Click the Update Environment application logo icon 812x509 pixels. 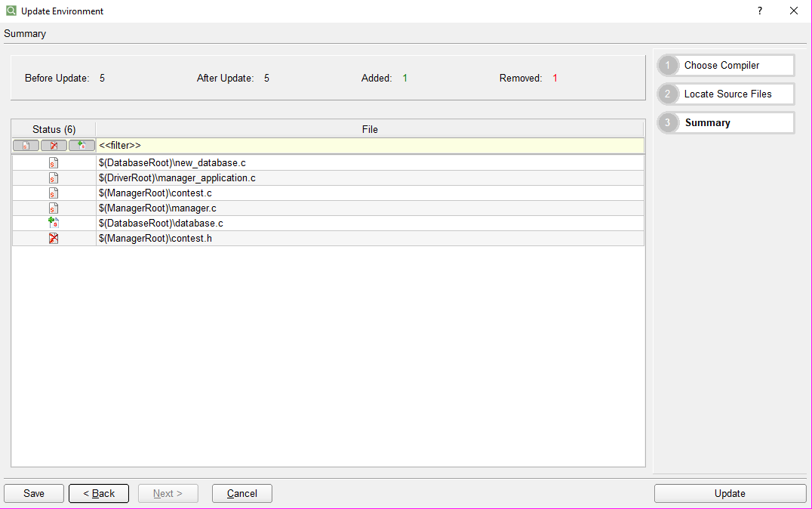(x=11, y=11)
